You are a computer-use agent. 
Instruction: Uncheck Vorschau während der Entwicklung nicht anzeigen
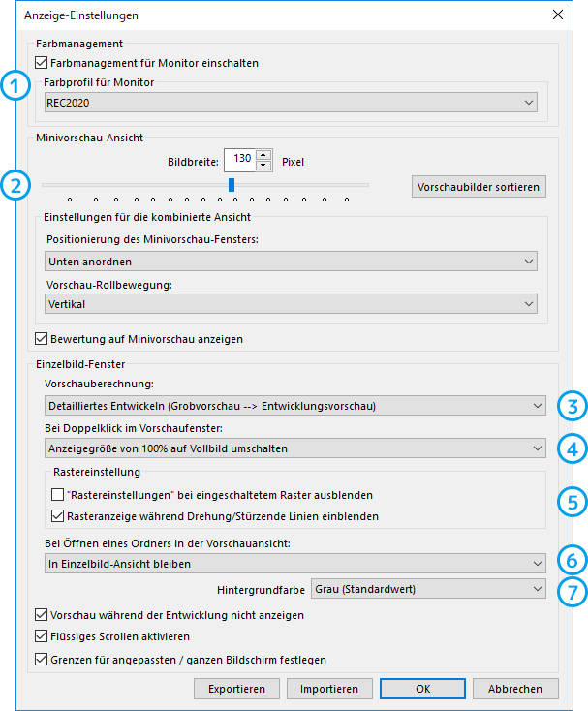tap(42, 615)
